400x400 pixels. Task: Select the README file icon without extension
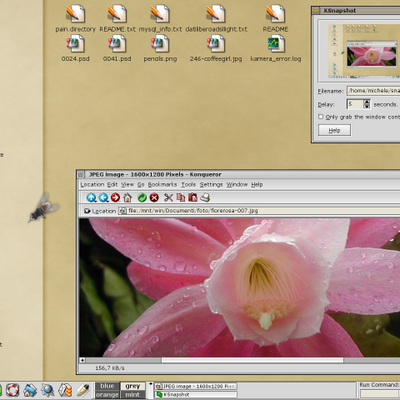pyautogui.click(x=275, y=19)
